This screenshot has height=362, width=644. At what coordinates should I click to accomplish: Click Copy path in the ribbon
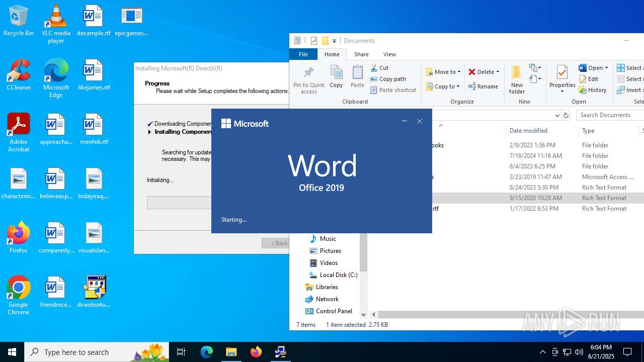(x=388, y=79)
